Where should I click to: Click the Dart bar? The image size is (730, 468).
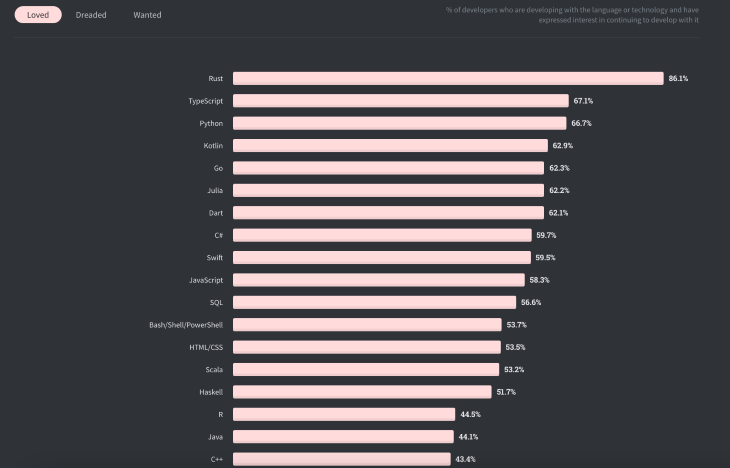pos(388,213)
